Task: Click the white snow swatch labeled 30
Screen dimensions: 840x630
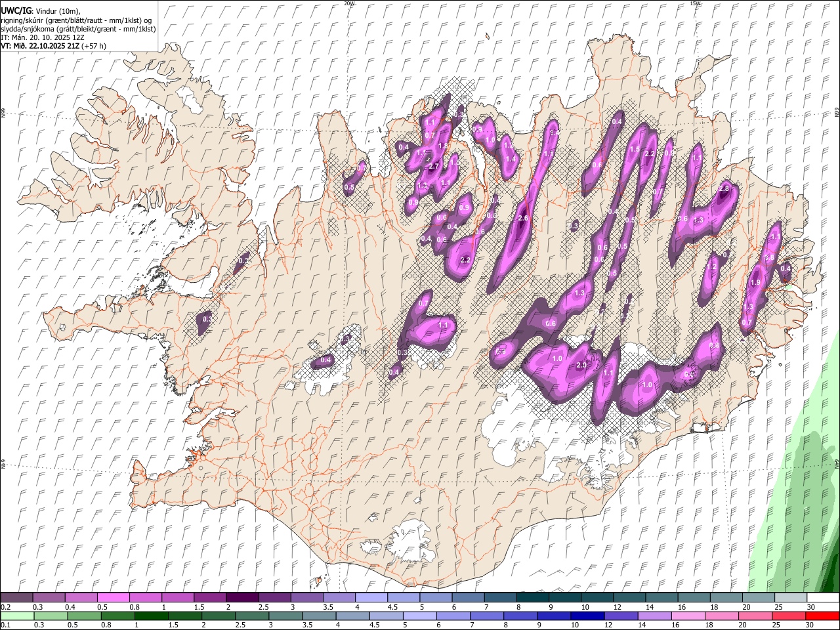Action: pos(822,597)
